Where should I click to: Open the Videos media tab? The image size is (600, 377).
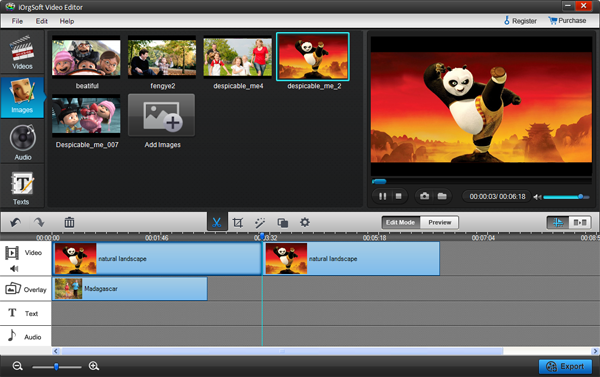point(22,52)
